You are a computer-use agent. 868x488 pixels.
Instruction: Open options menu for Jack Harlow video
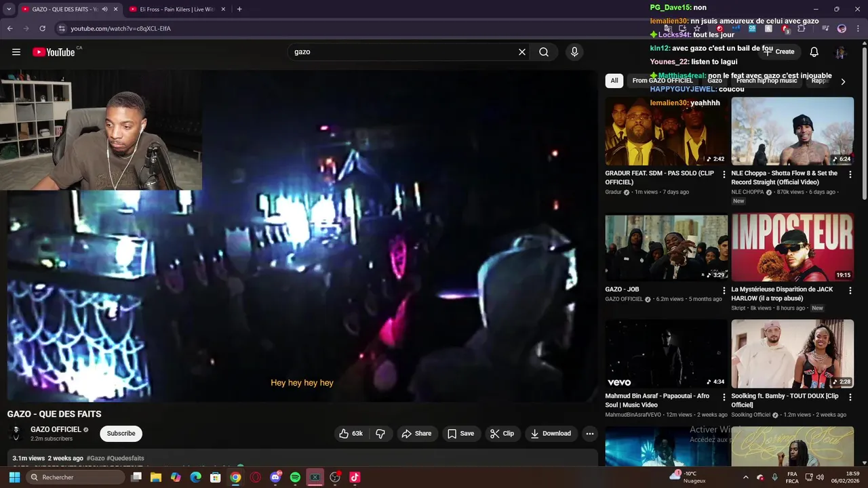tap(850, 290)
